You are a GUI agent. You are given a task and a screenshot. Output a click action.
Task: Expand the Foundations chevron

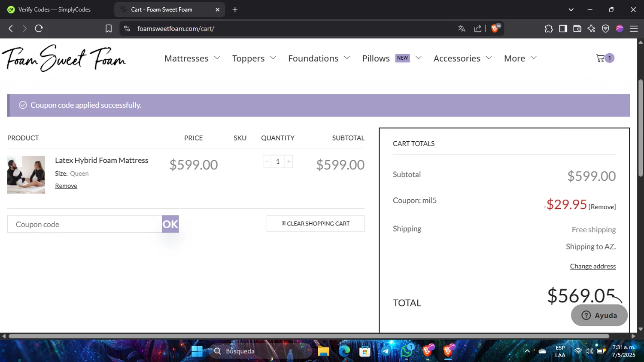coord(347,58)
